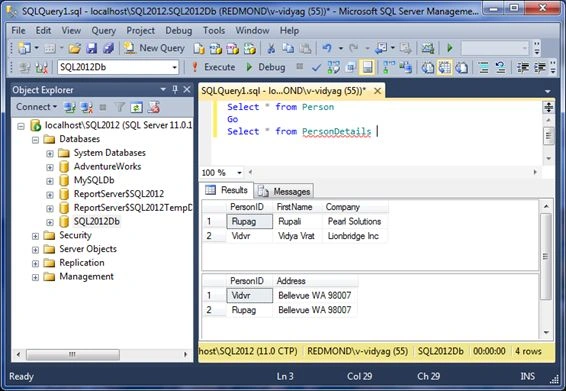The width and height of the screenshot is (566, 391).
Task: Toggle IntelliSense Enabled button
Action: [367, 67]
